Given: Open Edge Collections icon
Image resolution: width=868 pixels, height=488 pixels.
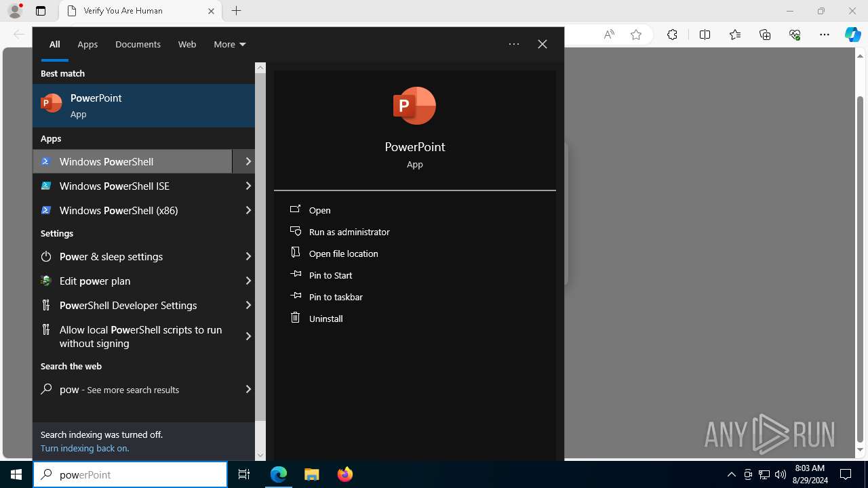Looking at the screenshot, I should tap(765, 35).
